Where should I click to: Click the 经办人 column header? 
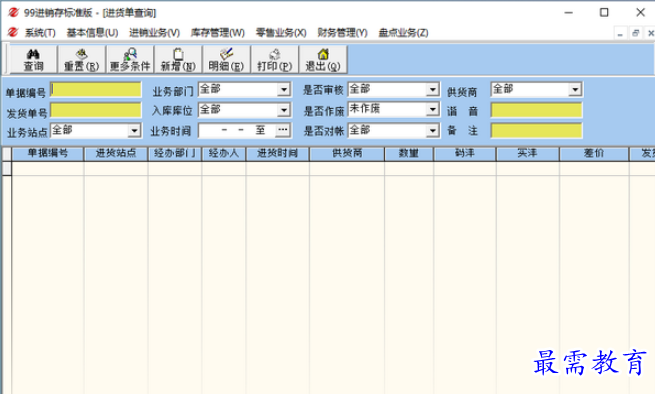point(224,153)
